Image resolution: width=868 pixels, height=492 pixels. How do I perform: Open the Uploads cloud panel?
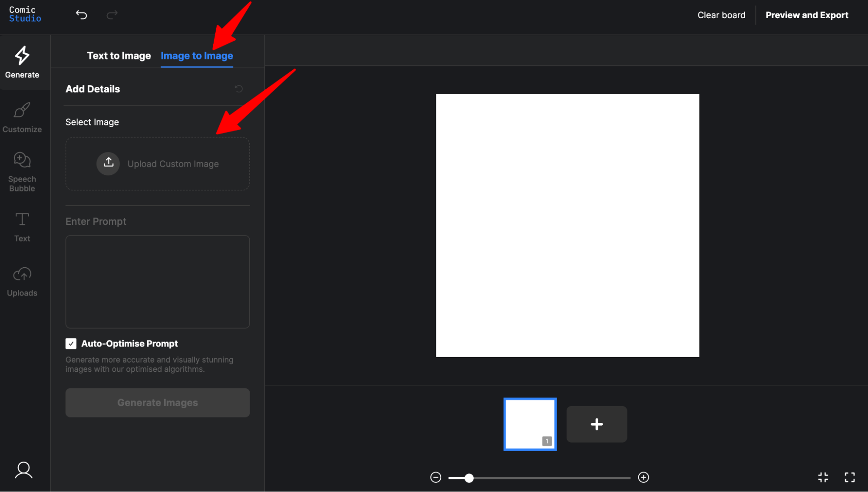coord(22,282)
